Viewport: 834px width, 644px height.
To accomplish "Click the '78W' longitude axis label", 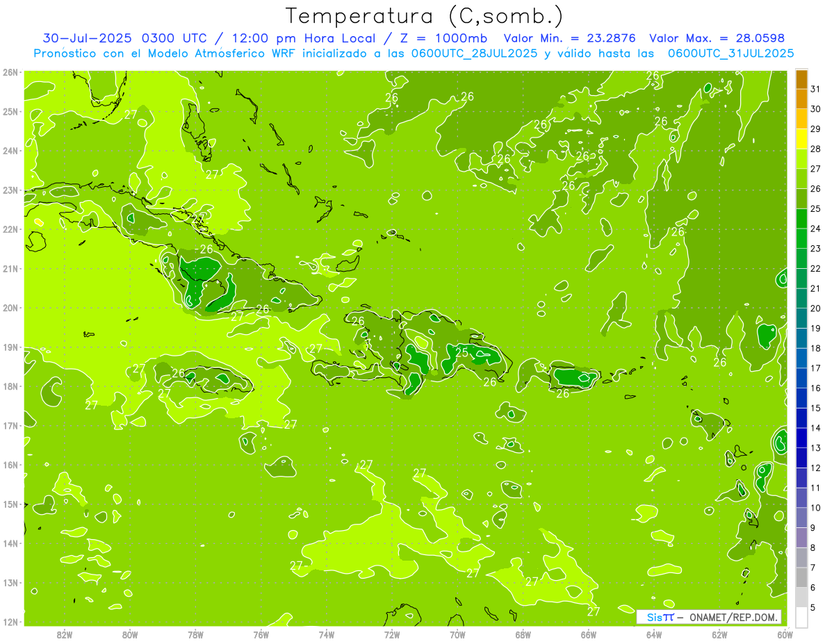I will (x=195, y=634).
